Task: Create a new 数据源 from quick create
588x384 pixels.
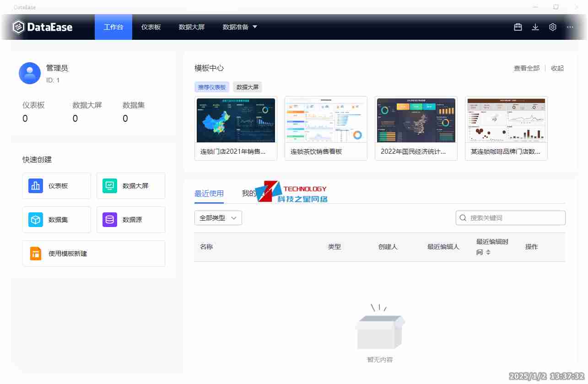Action: (x=131, y=220)
